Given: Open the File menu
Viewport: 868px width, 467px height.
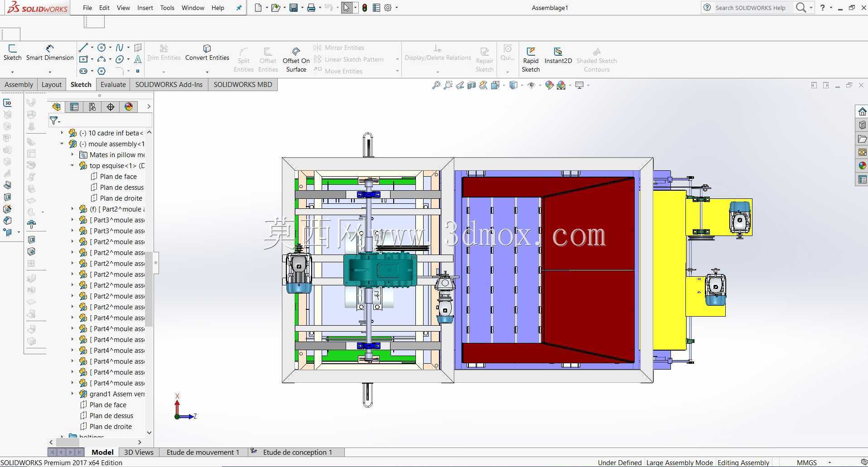Looking at the screenshot, I should tap(87, 8).
